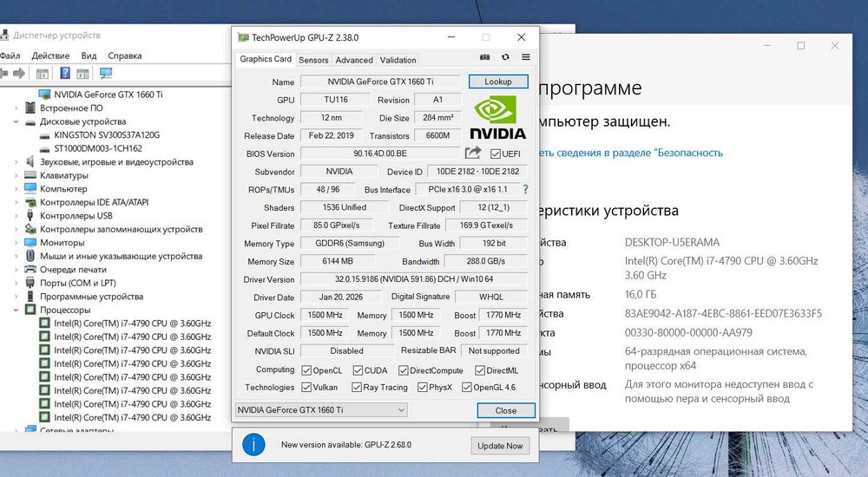Click the Close button in GPU-Z
The width and height of the screenshot is (868, 477).
click(506, 410)
